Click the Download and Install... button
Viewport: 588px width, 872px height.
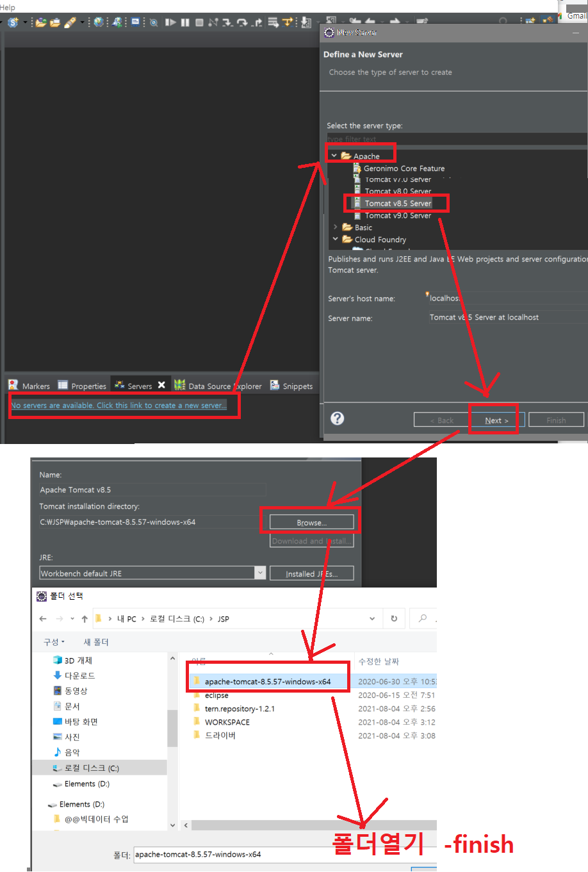[311, 541]
